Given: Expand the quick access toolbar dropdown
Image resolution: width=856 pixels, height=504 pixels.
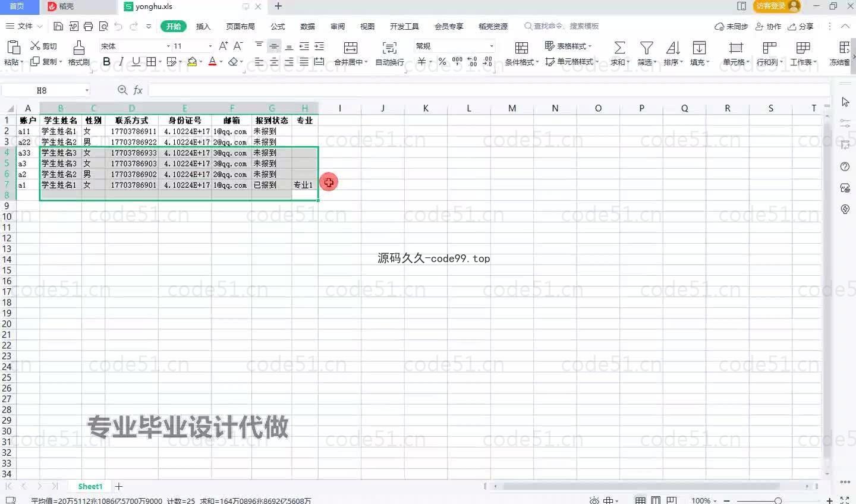Looking at the screenshot, I should tap(149, 26).
